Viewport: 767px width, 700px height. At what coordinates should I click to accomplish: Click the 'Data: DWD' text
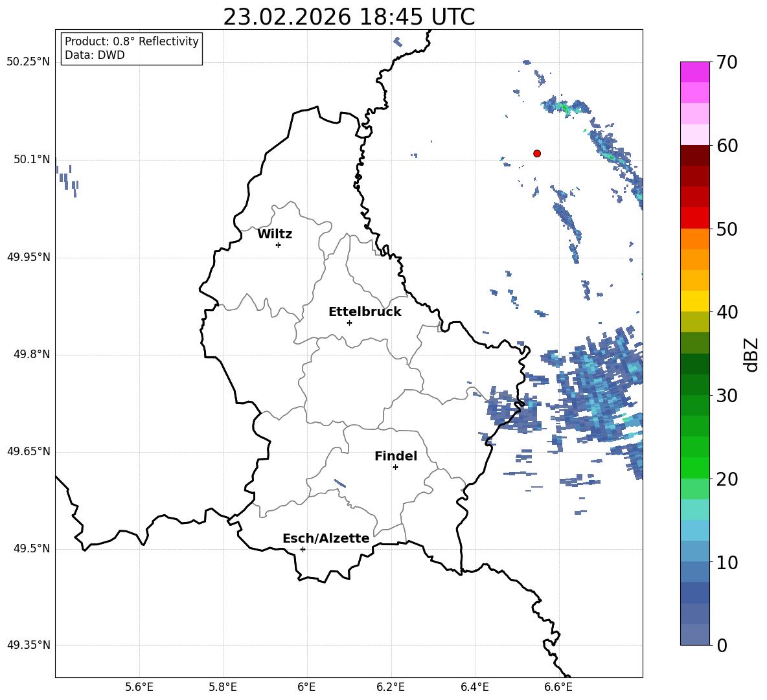pyautogui.click(x=95, y=55)
